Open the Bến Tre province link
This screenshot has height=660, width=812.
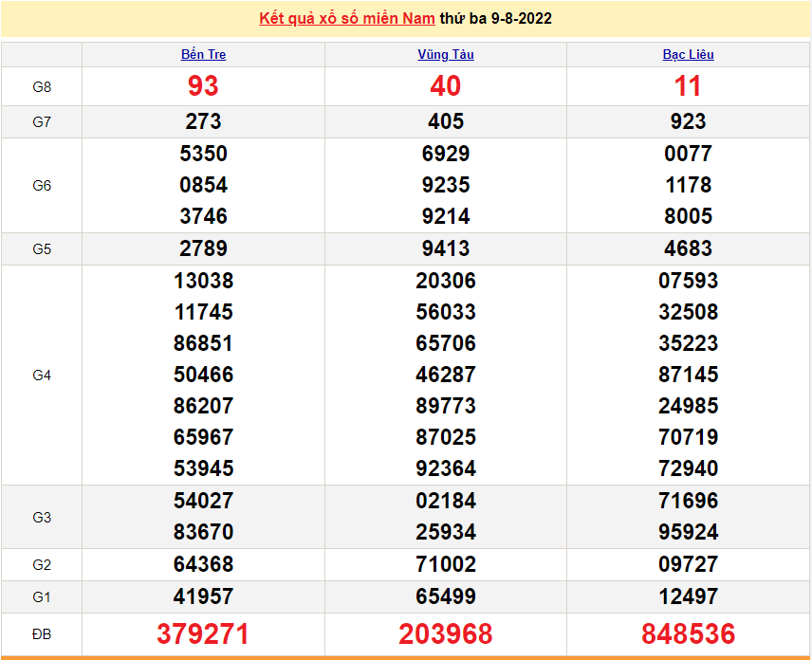point(203,54)
